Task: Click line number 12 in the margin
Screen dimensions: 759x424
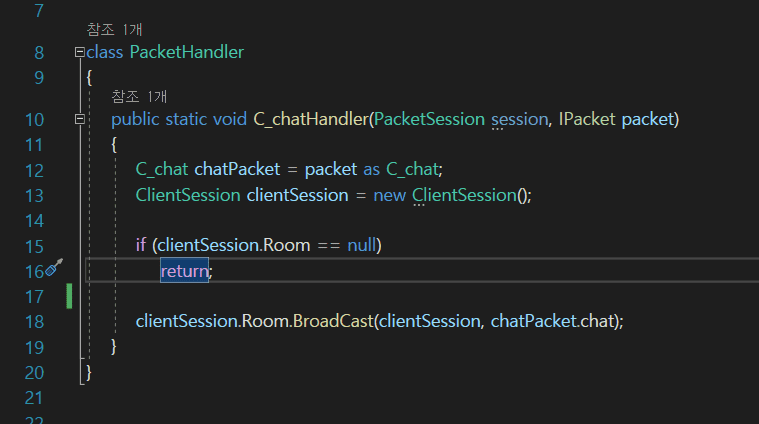Action: point(34,170)
